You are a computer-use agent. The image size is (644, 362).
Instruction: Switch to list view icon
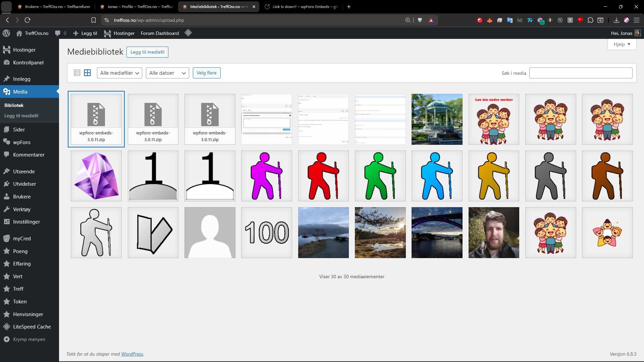pyautogui.click(x=77, y=73)
